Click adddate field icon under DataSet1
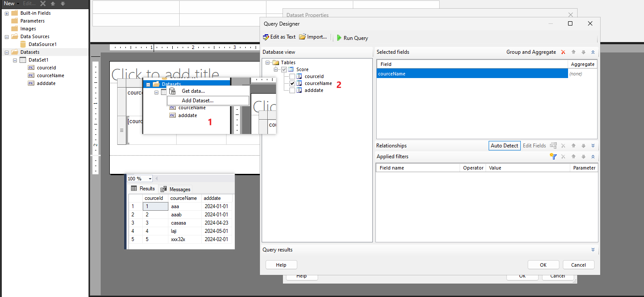The width and height of the screenshot is (644, 297). coord(31,83)
